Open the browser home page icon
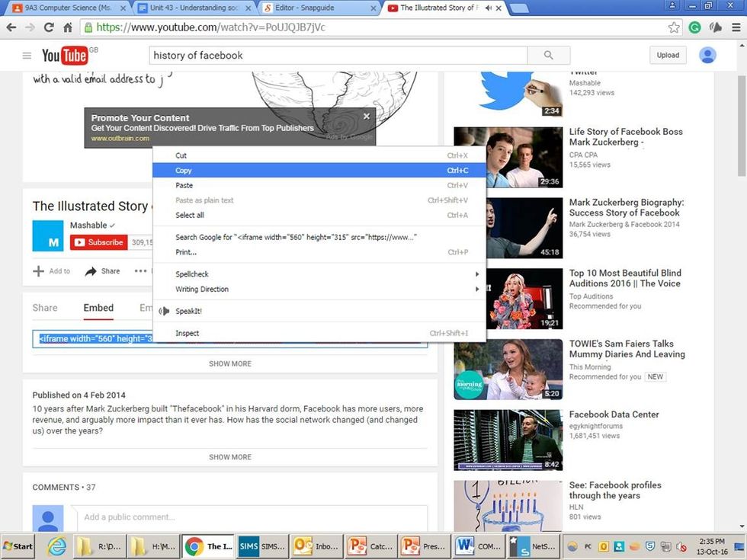Image resolution: width=747 pixels, height=560 pixels. tap(68, 27)
